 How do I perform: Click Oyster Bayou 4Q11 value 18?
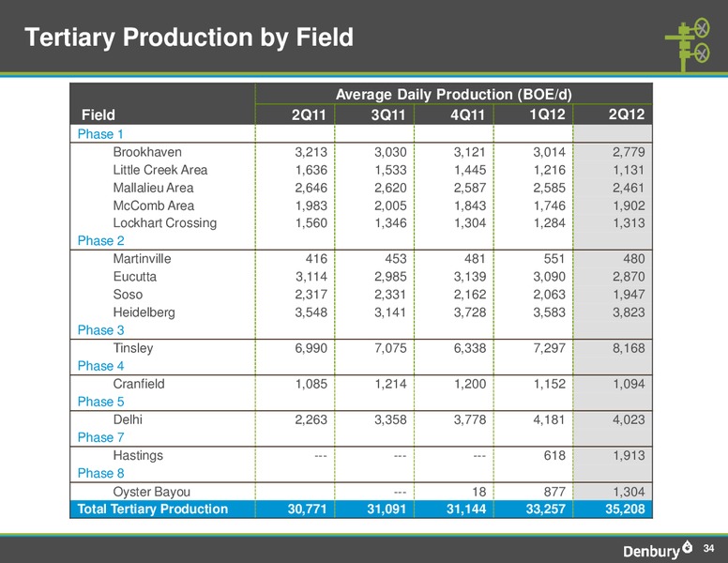tap(478, 492)
